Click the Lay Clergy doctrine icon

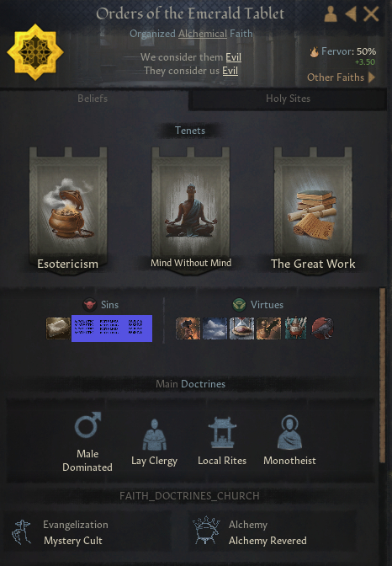point(154,435)
